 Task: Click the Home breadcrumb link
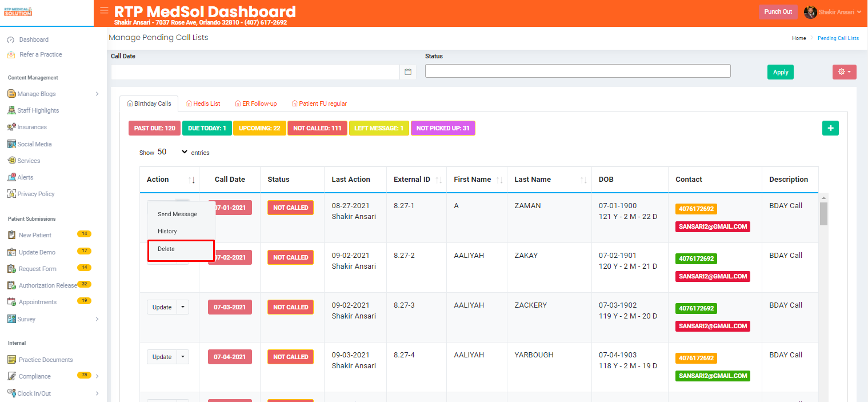pos(799,38)
